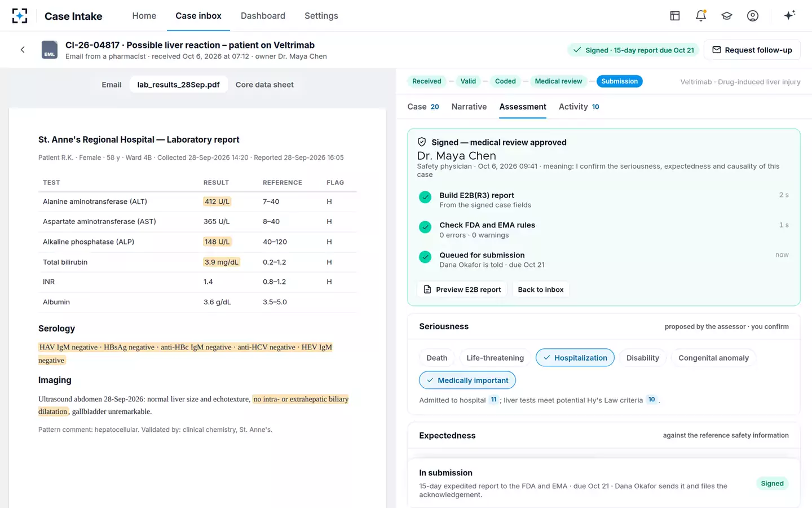
Task: Open the user profile icon
Action: [x=753, y=16]
